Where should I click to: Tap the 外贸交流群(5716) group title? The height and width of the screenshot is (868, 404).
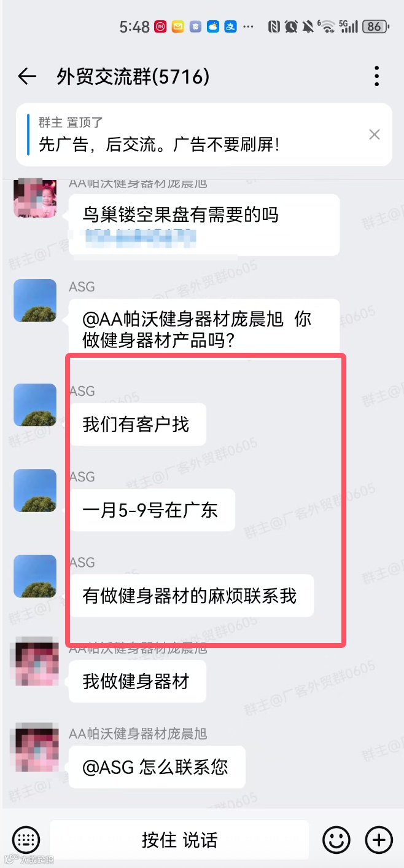click(x=133, y=77)
